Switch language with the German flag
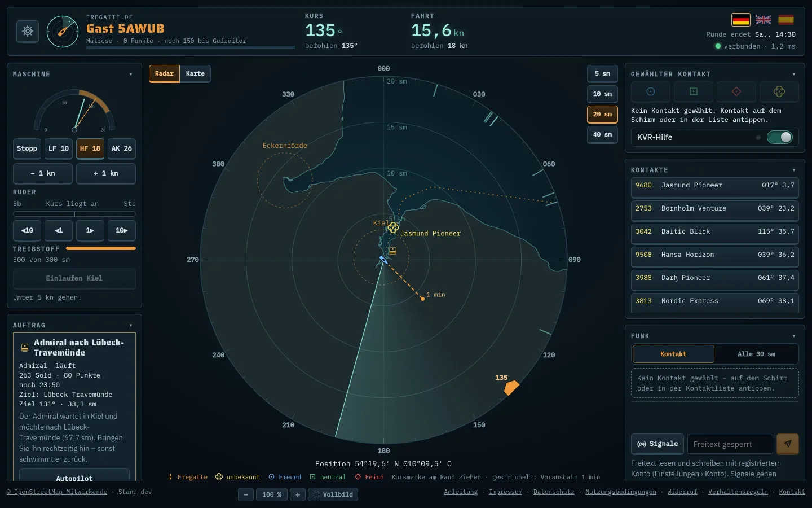This screenshot has height=508, width=812. click(741, 20)
